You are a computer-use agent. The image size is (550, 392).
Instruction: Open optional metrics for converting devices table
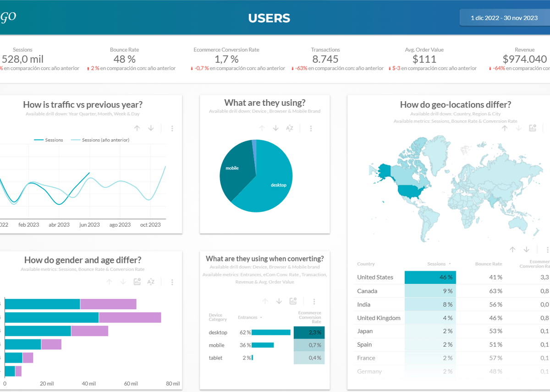click(293, 301)
